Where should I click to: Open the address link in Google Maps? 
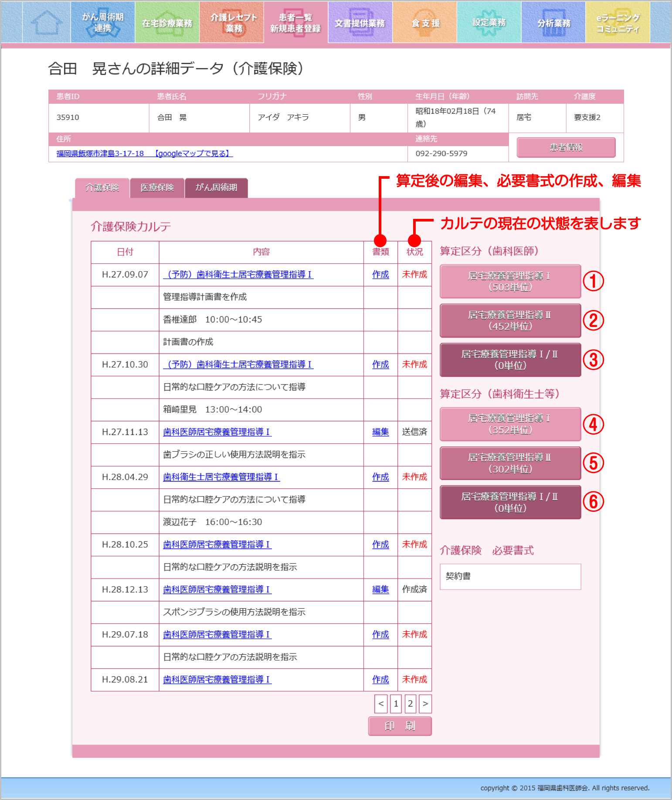tap(144, 153)
